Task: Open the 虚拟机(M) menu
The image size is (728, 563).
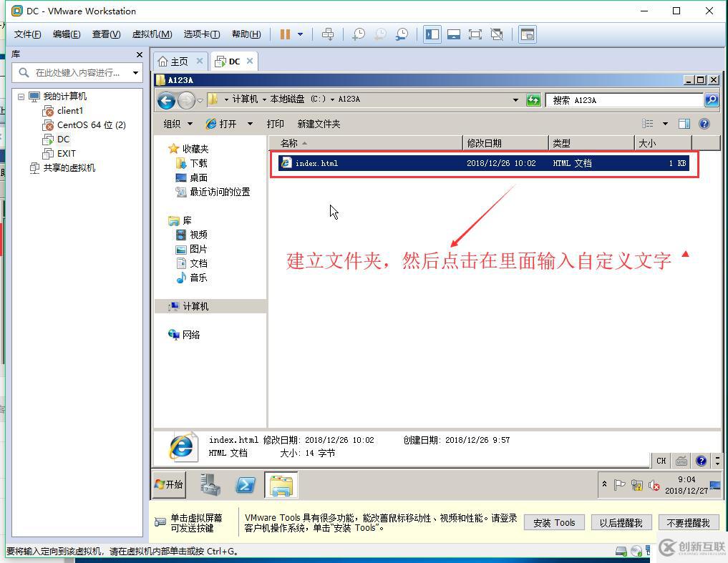Action: [152, 34]
